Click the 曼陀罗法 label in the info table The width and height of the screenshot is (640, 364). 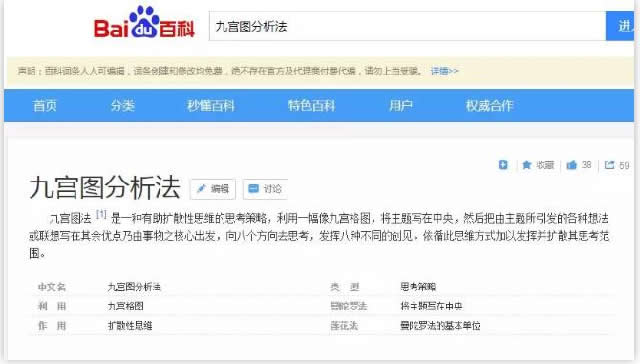click(x=349, y=306)
